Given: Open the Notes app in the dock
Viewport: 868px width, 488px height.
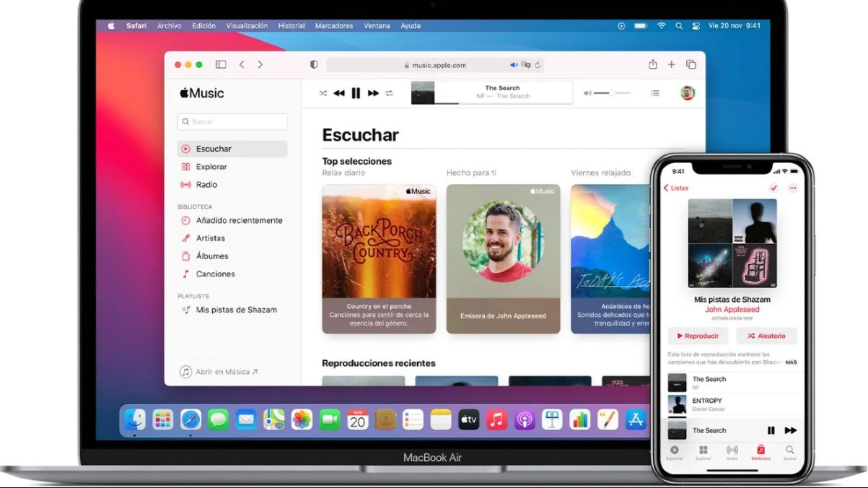Looking at the screenshot, I should 441,419.
